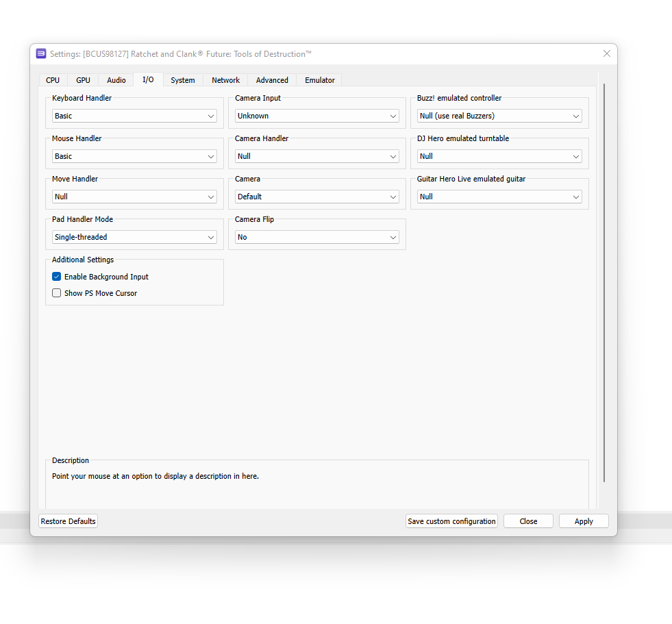Open the Move Handler dropdown

(134, 197)
